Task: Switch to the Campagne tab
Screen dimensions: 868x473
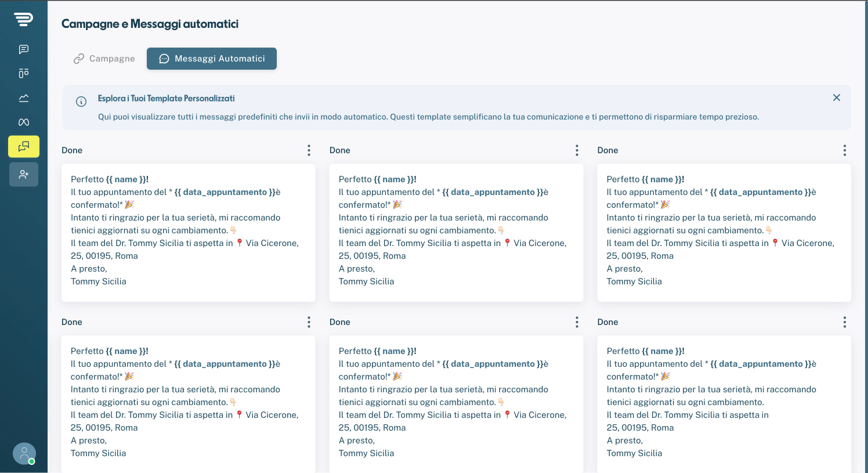Action: point(104,59)
